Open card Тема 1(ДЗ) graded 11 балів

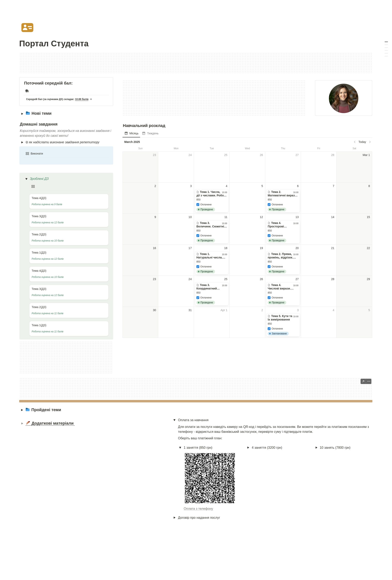click(x=69, y=328)
